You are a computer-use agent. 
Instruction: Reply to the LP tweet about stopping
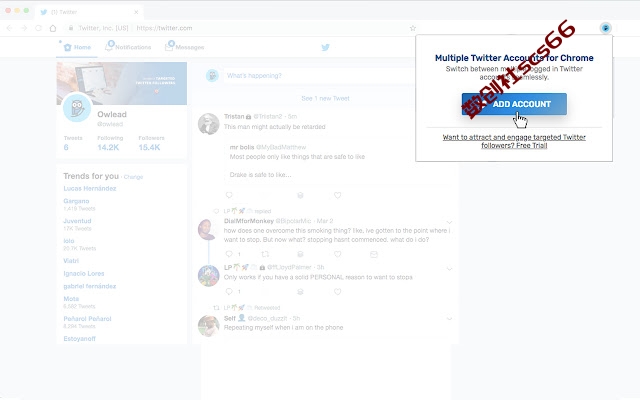coord(229,291)
